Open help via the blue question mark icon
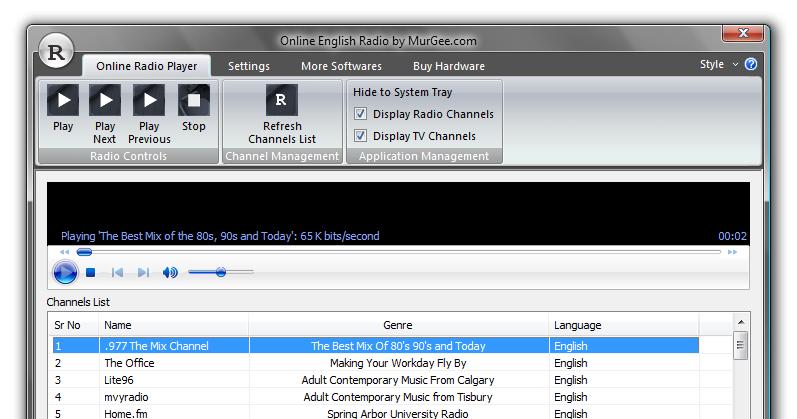The image size is (797, 419). pos(751,65)
